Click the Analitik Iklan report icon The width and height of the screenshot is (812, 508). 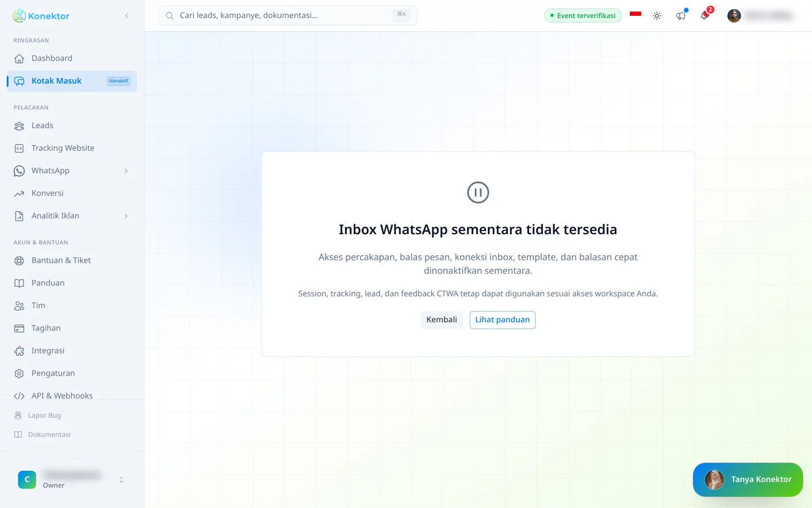(19, 216)
